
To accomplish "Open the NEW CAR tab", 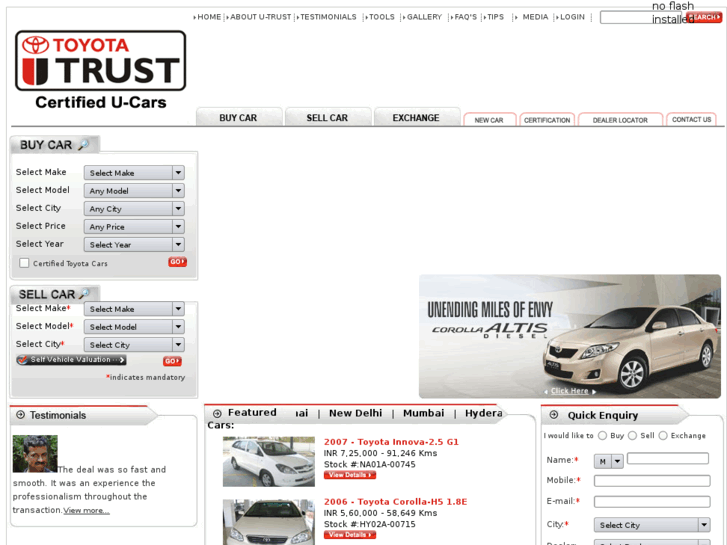I will pyautogui.click(x=490, y=119).
